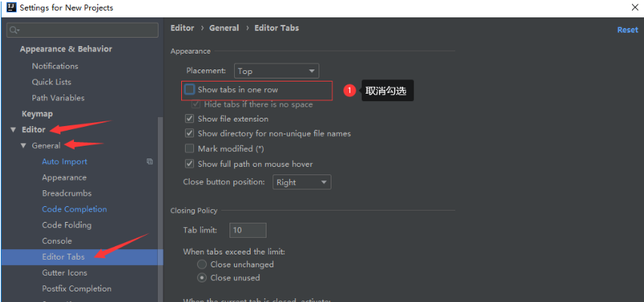Select Code Completion settings item
This screenshot has height=302, width=644.
click(x=74, y=209)
